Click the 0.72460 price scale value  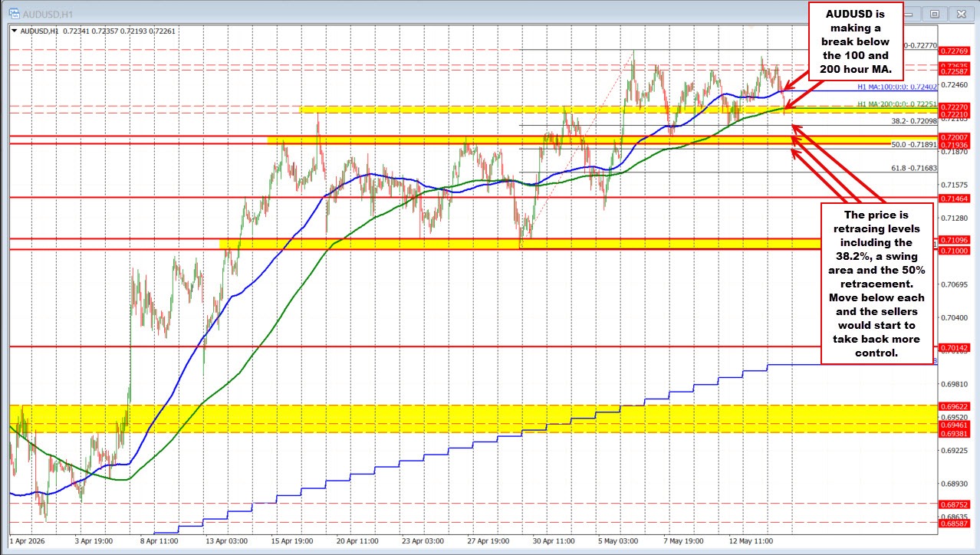coord(955,84)
